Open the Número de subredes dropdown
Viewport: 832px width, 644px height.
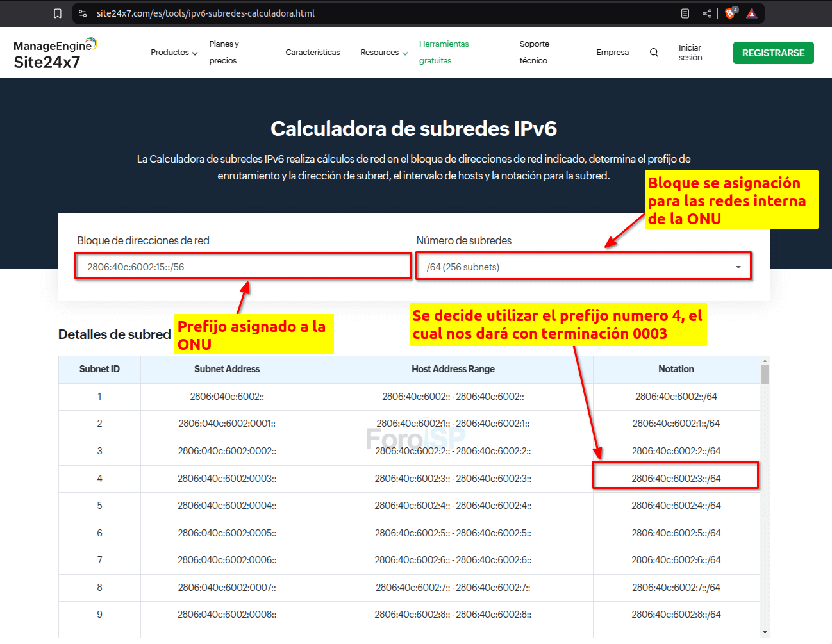point(583,267)
